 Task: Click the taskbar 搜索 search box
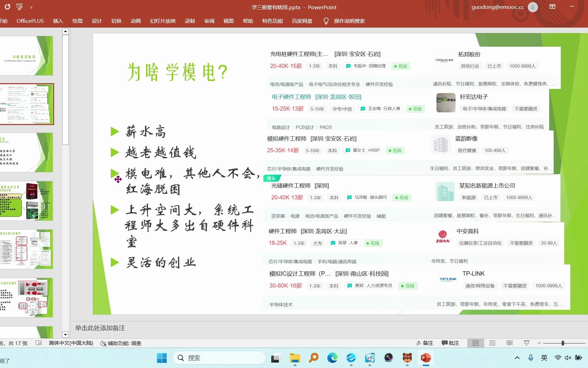pyautogui.click(x=219, y=358)
